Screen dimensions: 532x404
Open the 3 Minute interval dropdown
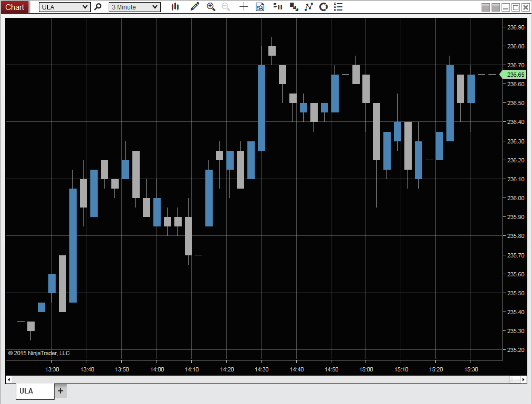(134, 7)
